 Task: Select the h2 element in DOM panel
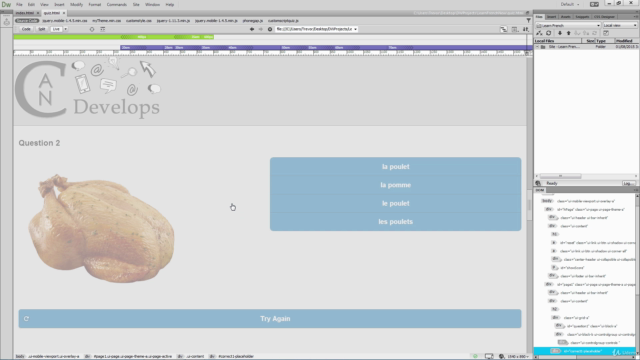pos(554,309)
